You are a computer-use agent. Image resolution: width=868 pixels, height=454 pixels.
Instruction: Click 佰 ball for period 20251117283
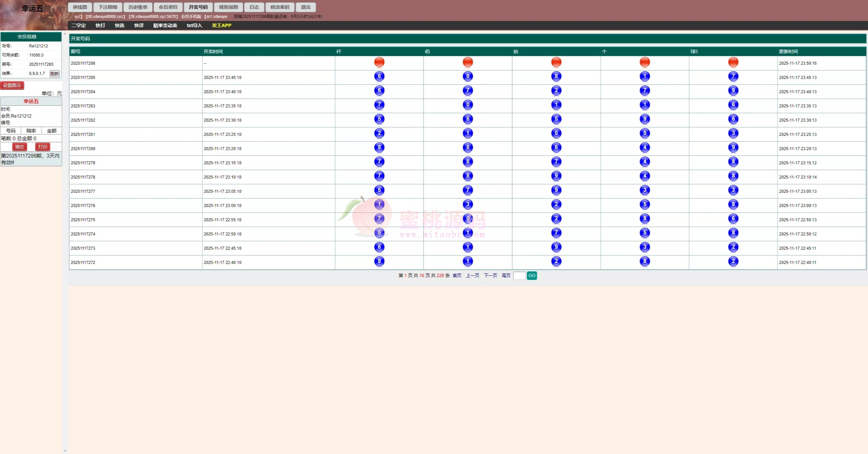pos(468,105)
